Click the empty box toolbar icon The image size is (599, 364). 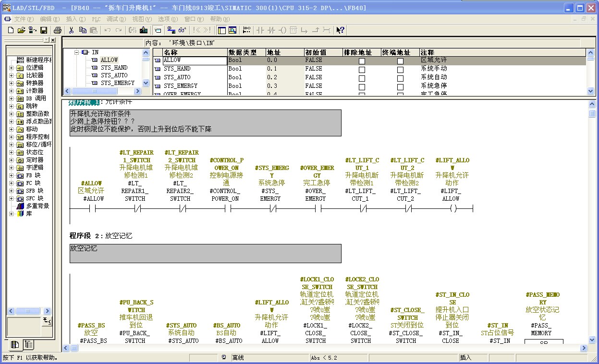tap(293, 30)
